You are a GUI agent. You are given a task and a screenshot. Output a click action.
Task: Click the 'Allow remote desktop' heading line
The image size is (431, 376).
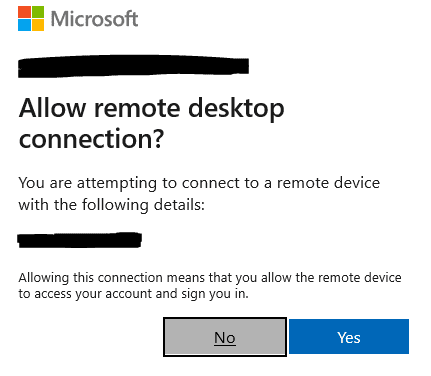[152, 109]
